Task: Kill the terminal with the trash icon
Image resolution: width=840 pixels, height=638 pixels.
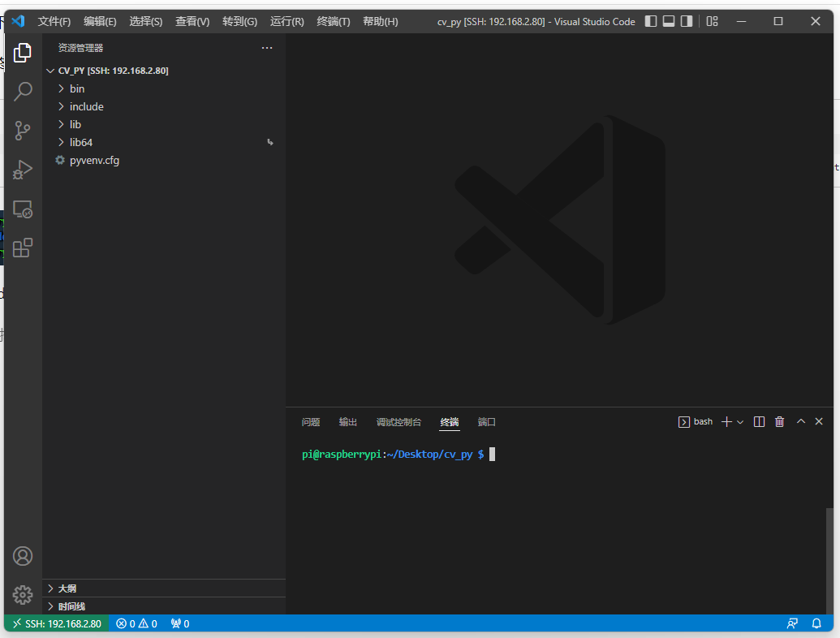Action: 779,421
